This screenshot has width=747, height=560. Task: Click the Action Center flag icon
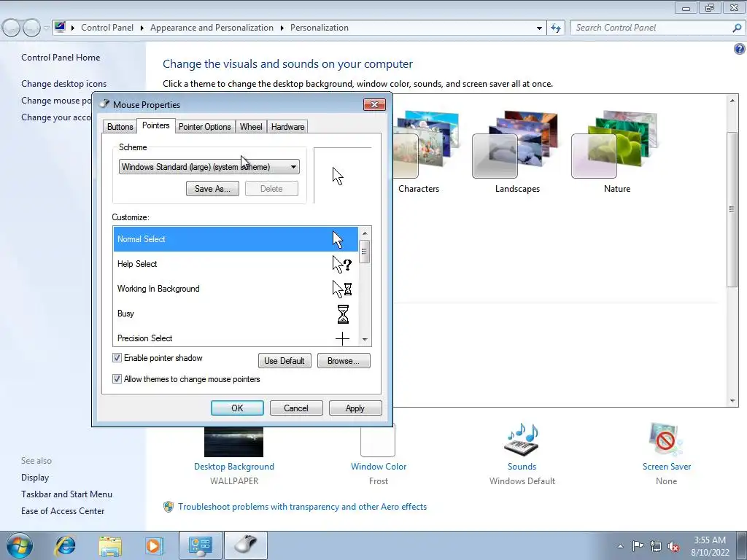point(638,546)
